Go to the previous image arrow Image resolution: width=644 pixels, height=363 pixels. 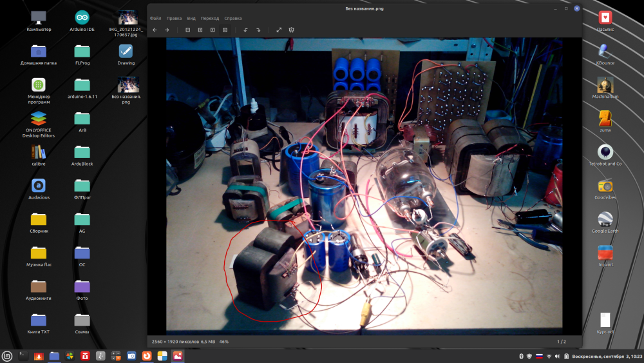tap(155, 30)
